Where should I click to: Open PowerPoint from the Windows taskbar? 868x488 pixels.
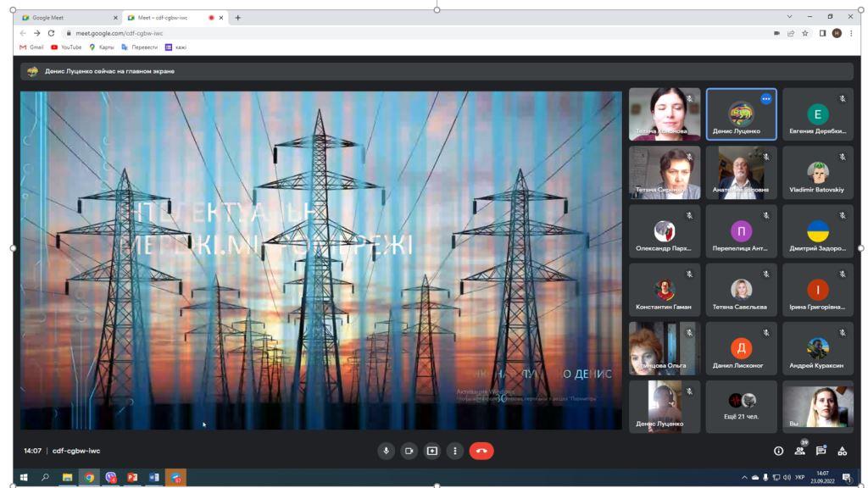(132, 478)
